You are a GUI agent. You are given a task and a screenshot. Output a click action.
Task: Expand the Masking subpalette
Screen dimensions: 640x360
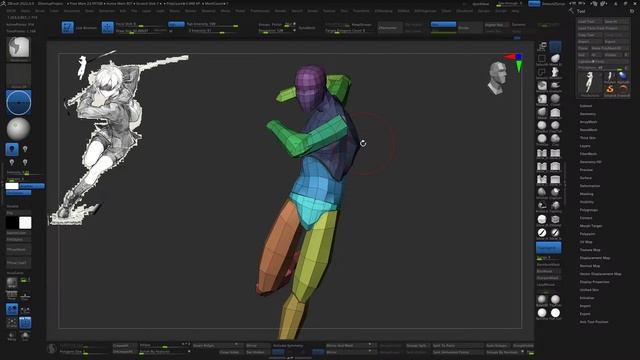pyautogui.click(x=587, y=194)
